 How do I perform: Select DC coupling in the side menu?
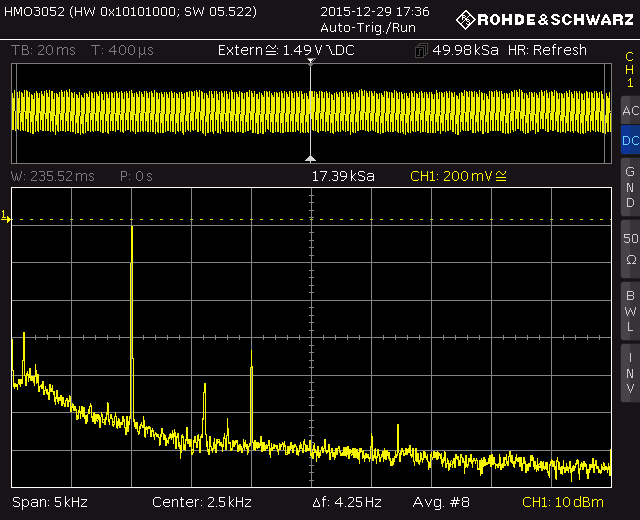coord(629,141)
